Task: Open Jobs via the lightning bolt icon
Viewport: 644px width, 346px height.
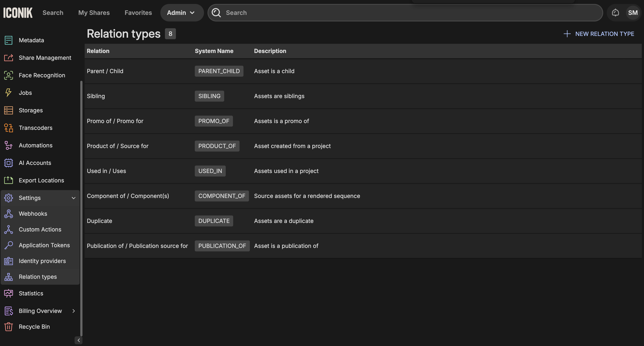Action: click(x=9, y=93)
